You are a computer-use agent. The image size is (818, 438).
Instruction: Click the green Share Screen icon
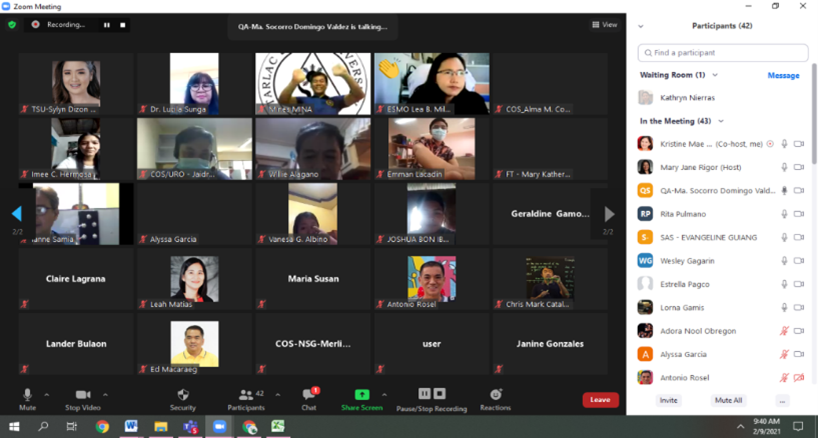(361, 395)
